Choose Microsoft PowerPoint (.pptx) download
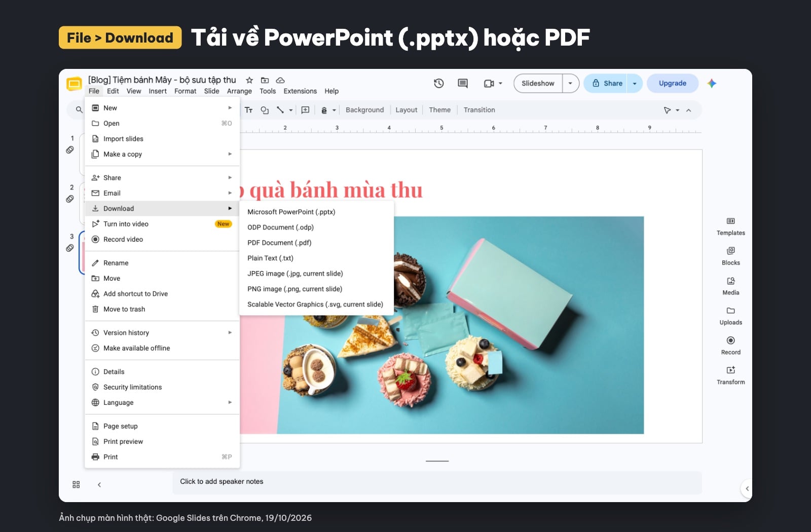811x532 pixels. pyautogui.click(x=316, y=212)
